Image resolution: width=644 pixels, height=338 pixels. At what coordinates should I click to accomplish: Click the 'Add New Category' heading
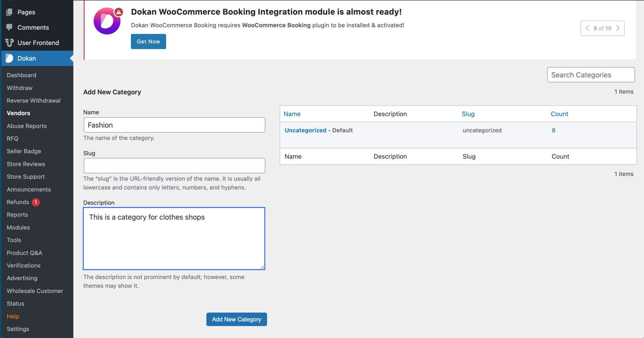(112, 92)
